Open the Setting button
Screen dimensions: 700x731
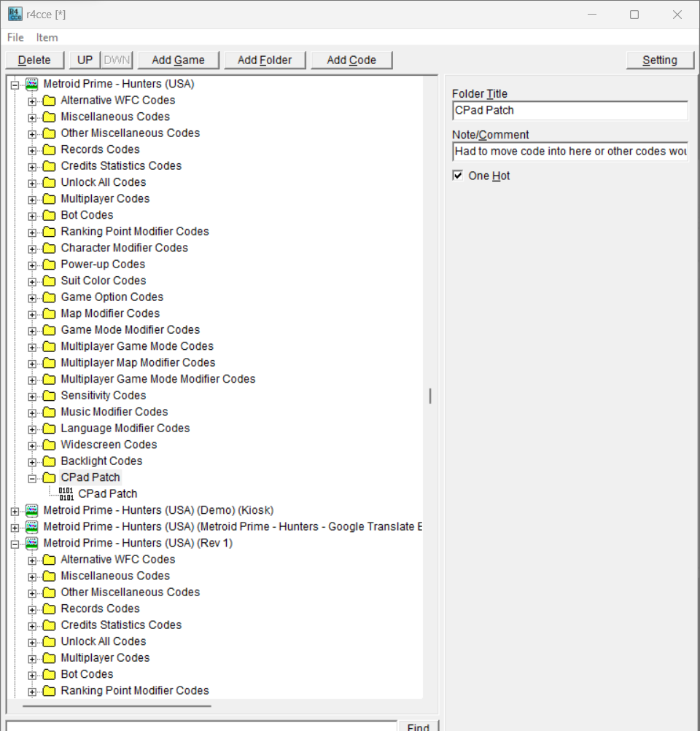(x=660, y=60)
